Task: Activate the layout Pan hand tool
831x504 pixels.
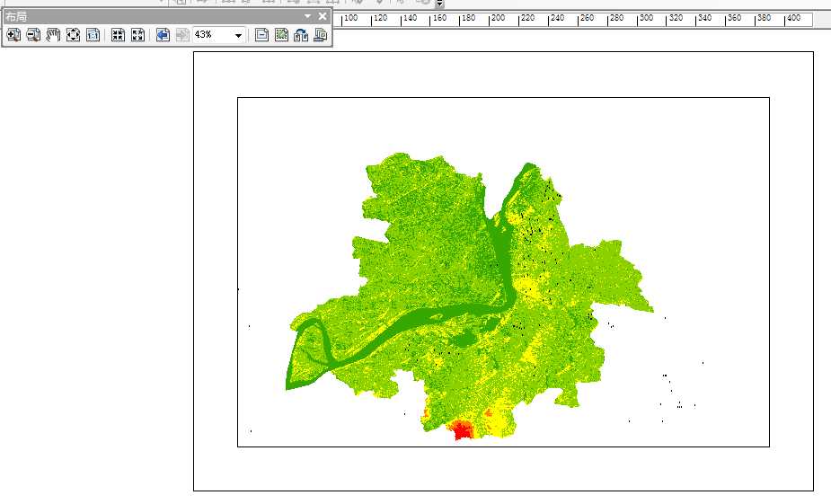Action: tap(53, 35)
